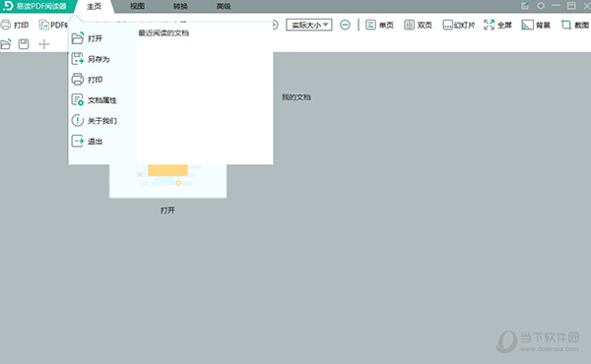Select 单页 single page view
This screenshot has width=591, height=364.
(379, 25)
